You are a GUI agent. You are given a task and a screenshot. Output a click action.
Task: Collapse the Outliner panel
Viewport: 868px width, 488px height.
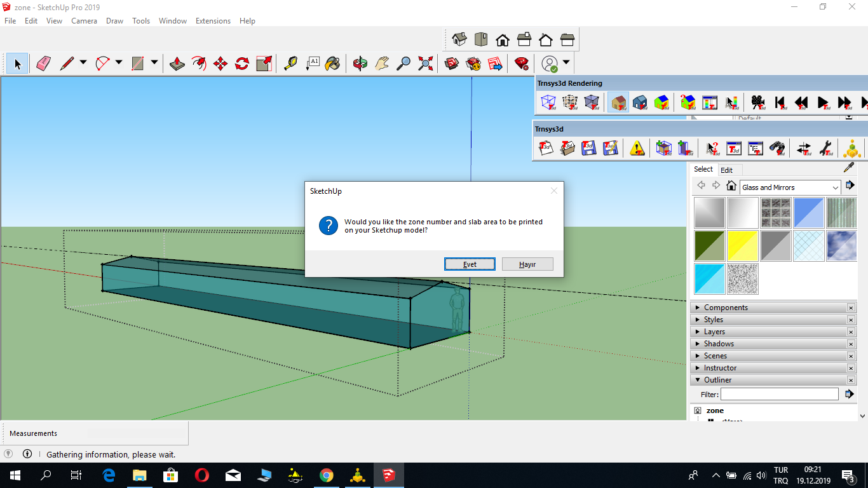[x=773, y=380]
